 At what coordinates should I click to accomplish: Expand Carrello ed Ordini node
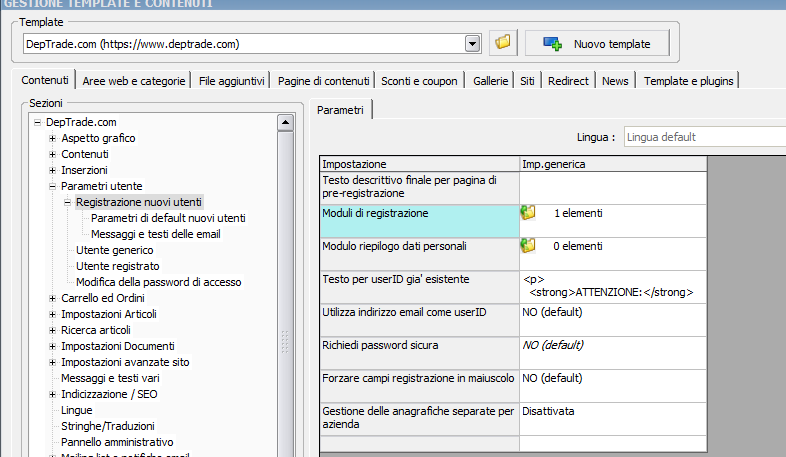coord(52,298)
